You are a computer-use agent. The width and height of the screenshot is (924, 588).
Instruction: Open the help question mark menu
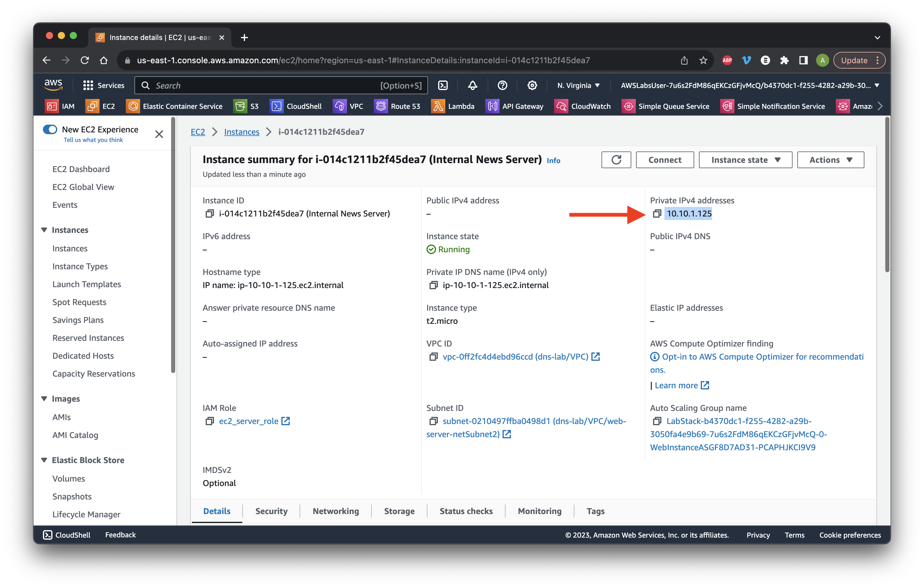coord(502,85)
